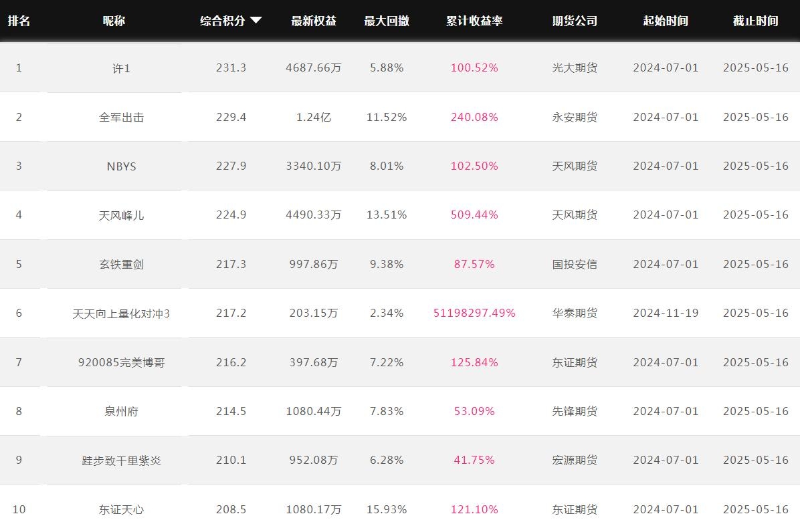Click the return rate 87.57%
Screen dimensions: 800x532
click(474, 264)
